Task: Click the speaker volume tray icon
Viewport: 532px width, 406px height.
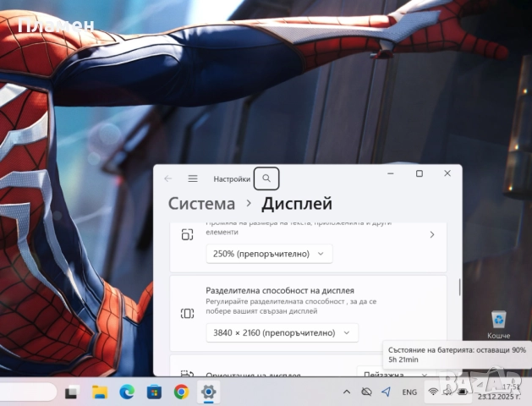Action: (x=447, y=392)
